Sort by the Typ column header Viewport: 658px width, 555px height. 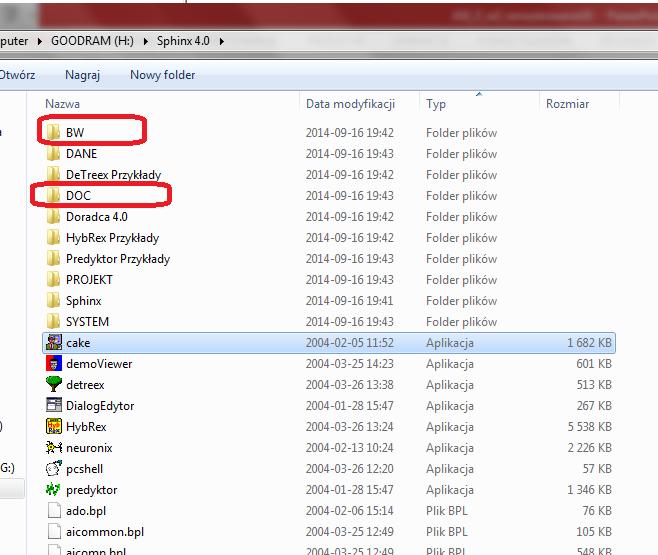[x=436, y=104]
